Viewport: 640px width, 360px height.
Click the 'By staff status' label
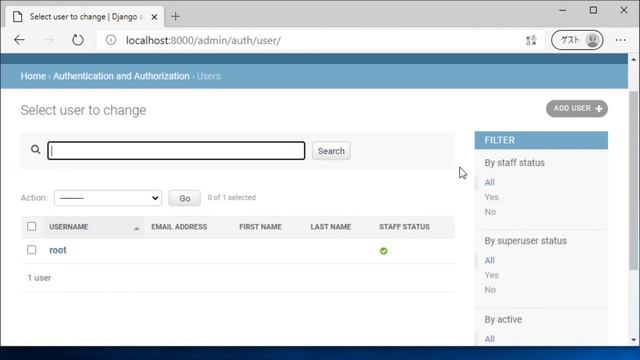[514, 163]
